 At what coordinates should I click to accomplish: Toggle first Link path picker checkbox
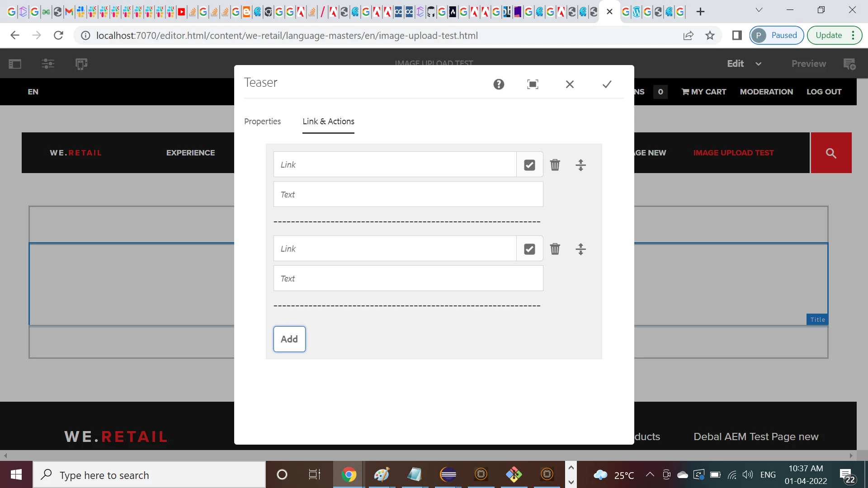point(529,165)
